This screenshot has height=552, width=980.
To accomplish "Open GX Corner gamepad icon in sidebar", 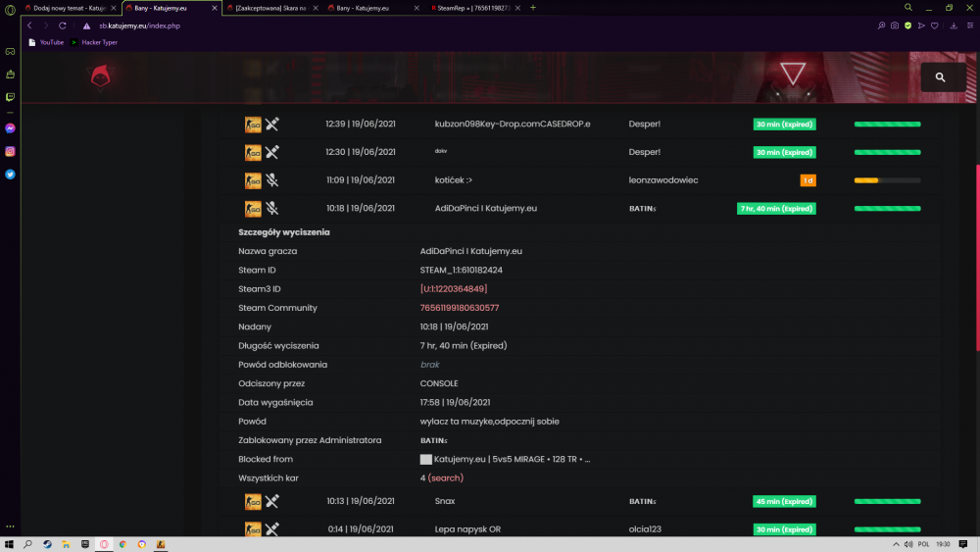I will [x=10, y=52].
